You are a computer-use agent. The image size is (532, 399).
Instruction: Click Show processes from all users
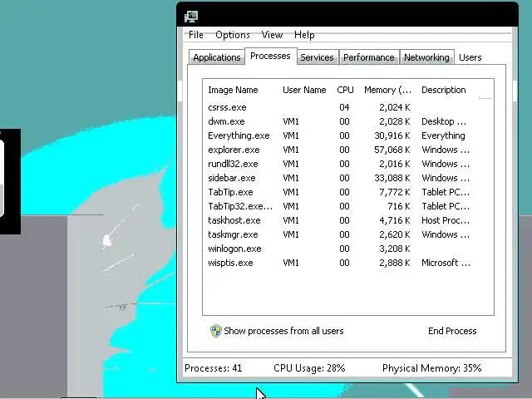click(283, 331)
